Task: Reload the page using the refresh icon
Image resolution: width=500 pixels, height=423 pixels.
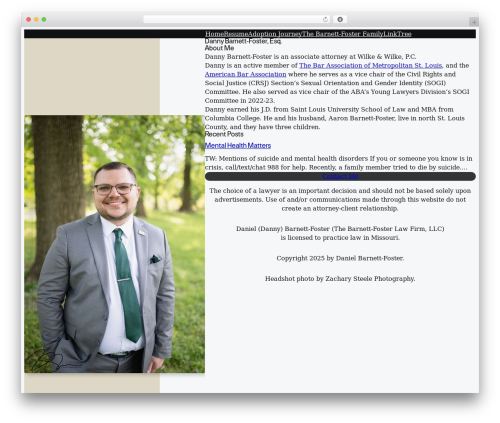Action: tap(325, 19)
